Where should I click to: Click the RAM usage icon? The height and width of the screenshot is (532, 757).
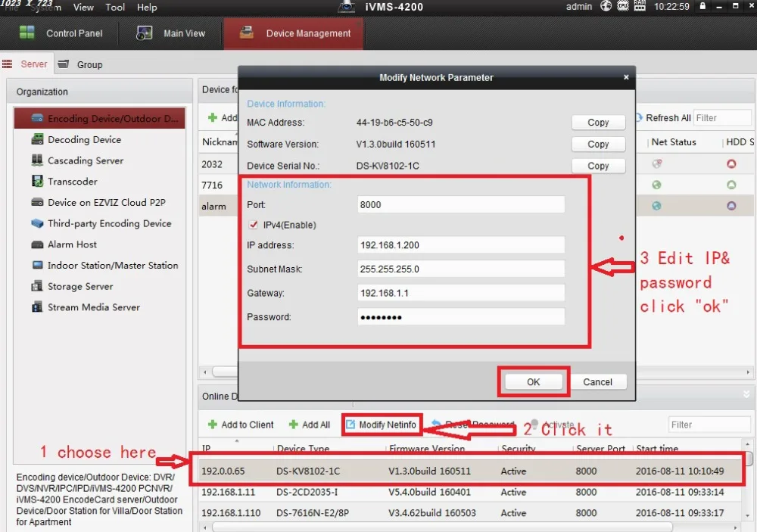tap(640, 6)
